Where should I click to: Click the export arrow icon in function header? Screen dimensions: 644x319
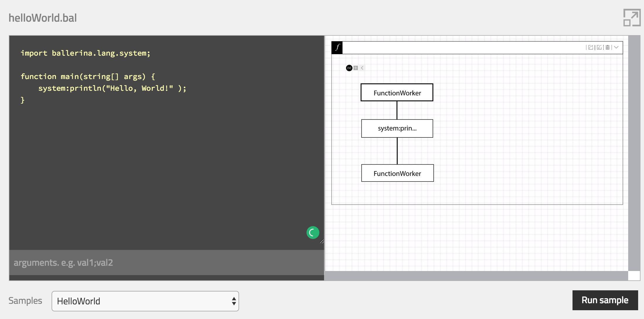[591, 47]
